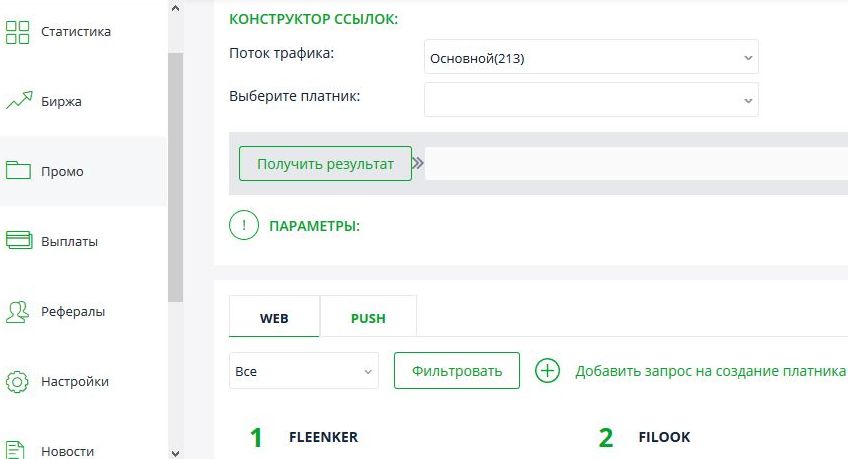
Task: Switch to the PUSH tab
Action: click(368, 319)
